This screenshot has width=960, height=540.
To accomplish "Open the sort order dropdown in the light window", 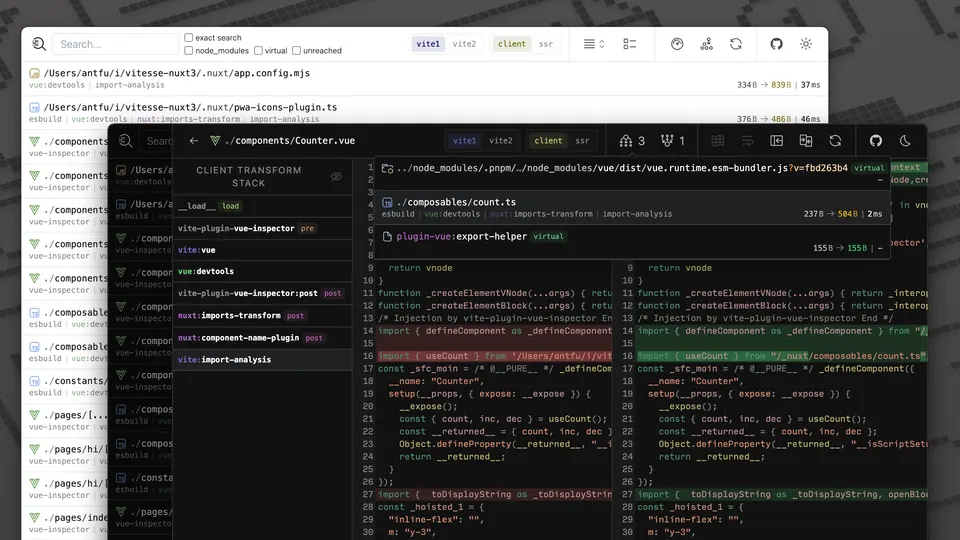I will pos(593,44).
